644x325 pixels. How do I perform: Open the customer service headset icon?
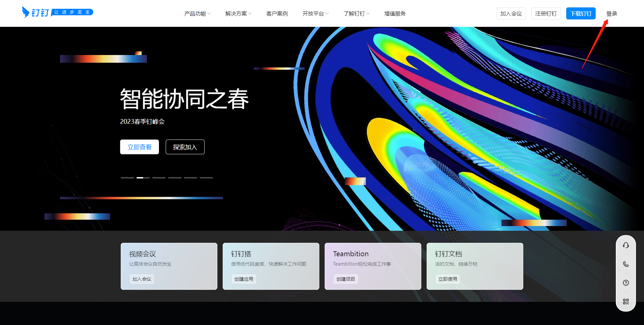[626, 245]
